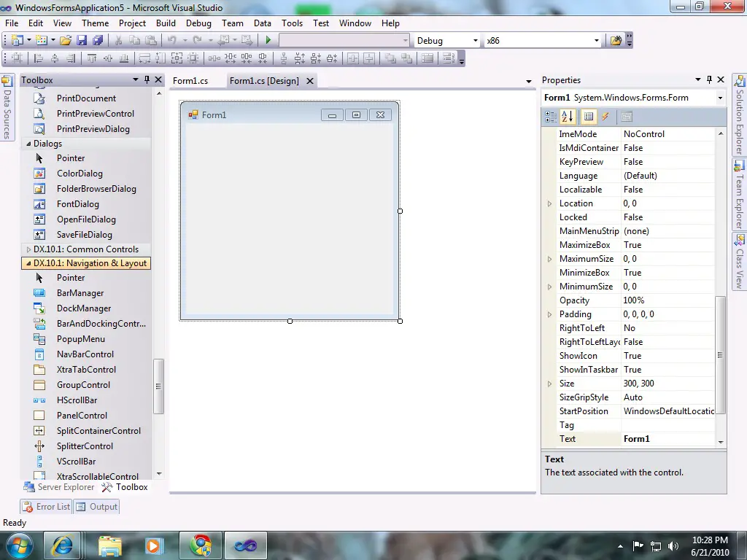Click the Open File folder icon
This screenshot has width=747, height=560.
(66, 41)
